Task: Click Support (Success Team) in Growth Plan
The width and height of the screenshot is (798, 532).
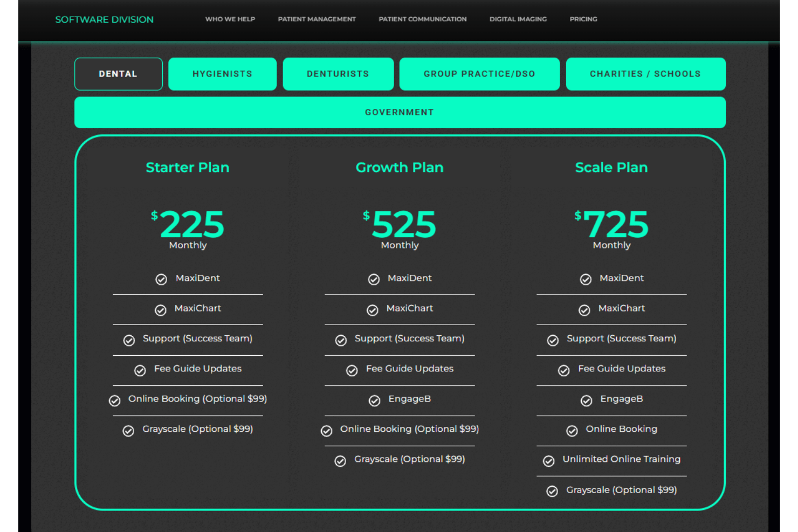Action: 409,338
